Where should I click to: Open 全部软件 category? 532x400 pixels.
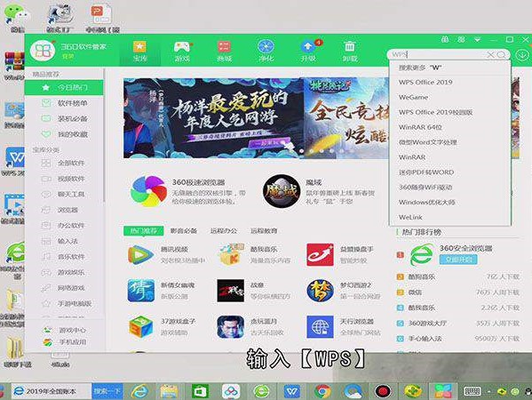64,163
